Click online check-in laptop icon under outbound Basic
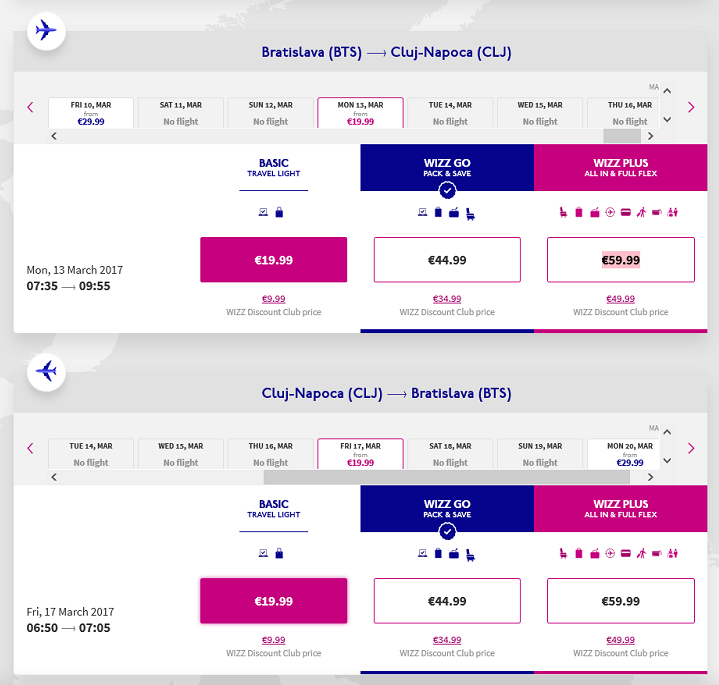The width and height of the screenshot is (719, 685). [x=263, y=212]
